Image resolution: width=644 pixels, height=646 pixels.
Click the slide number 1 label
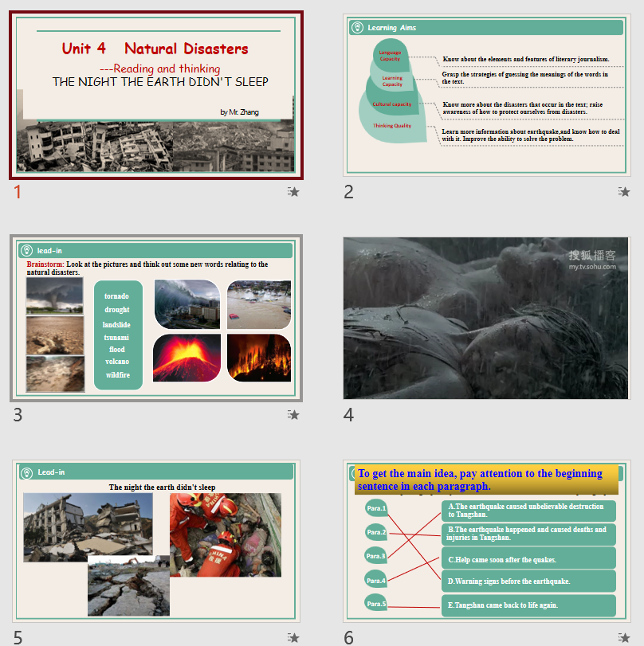(x=18, y=192)
